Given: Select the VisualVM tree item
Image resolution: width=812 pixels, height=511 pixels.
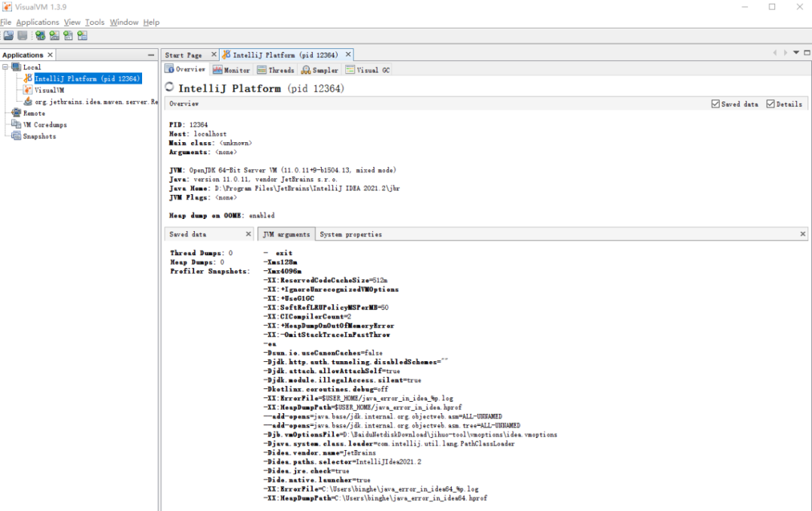Looking at the screenshot, I should pyautogui.click(x=49, y=90).
